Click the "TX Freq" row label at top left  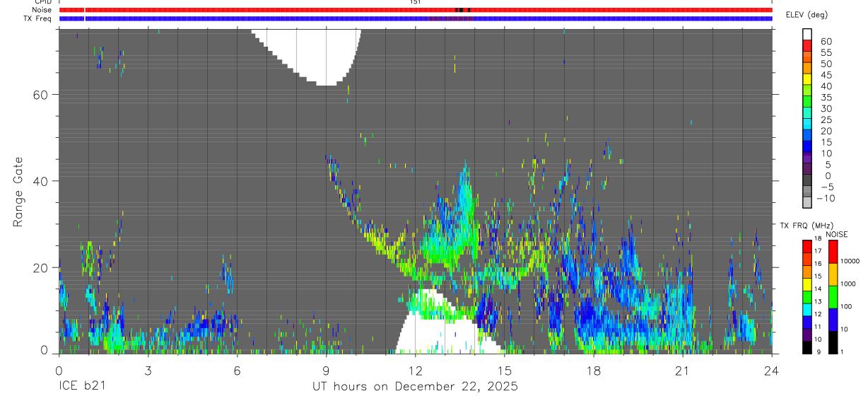coord(37,18)
